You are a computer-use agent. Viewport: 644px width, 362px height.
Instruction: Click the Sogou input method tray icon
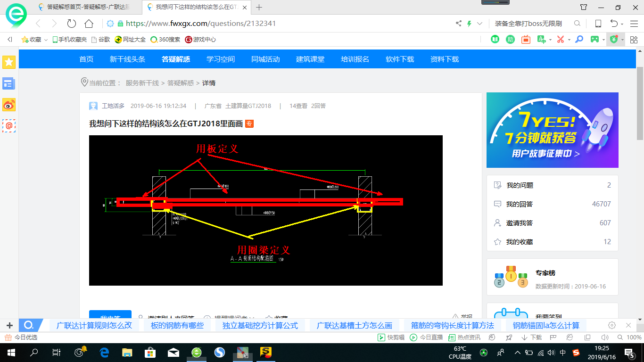click(576, 352)
